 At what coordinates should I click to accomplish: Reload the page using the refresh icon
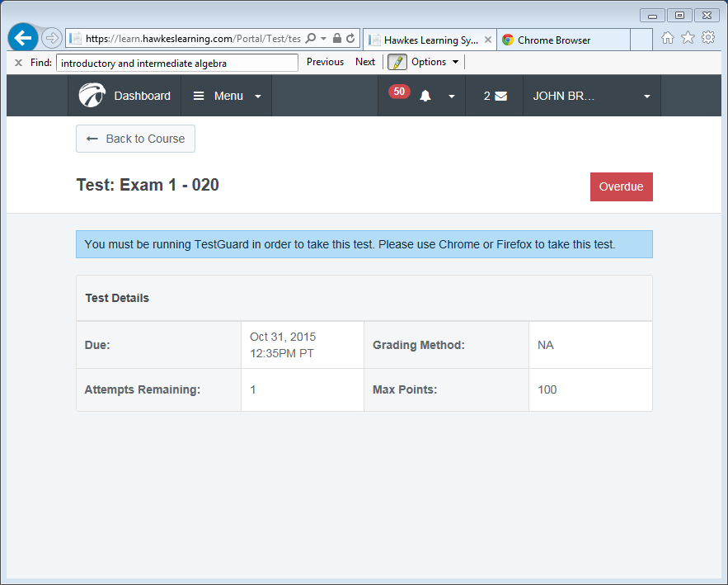click(x=350, y=38)
